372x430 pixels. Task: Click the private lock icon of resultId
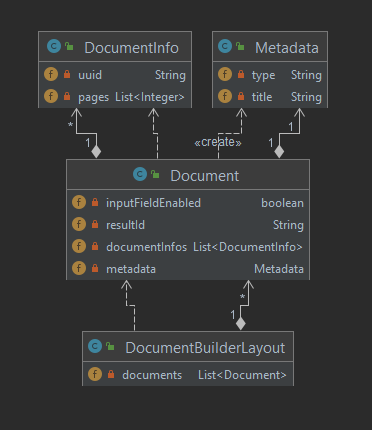click(95, 224)
